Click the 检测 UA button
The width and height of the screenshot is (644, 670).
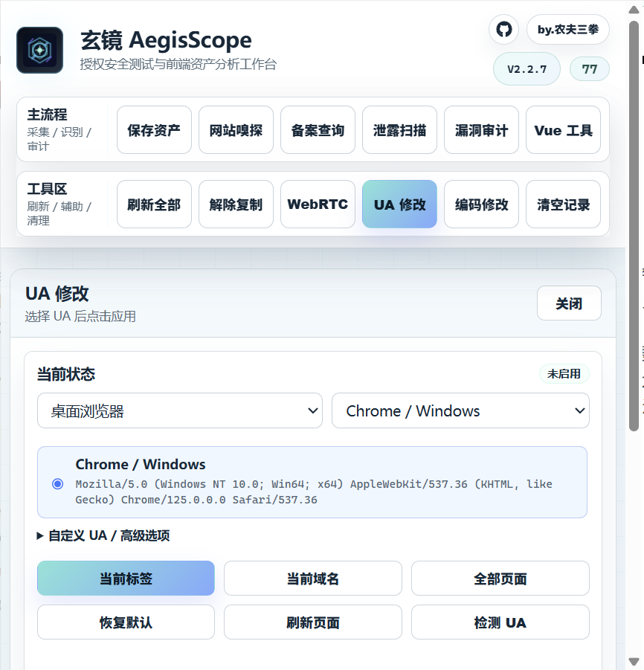coord(500,622)
